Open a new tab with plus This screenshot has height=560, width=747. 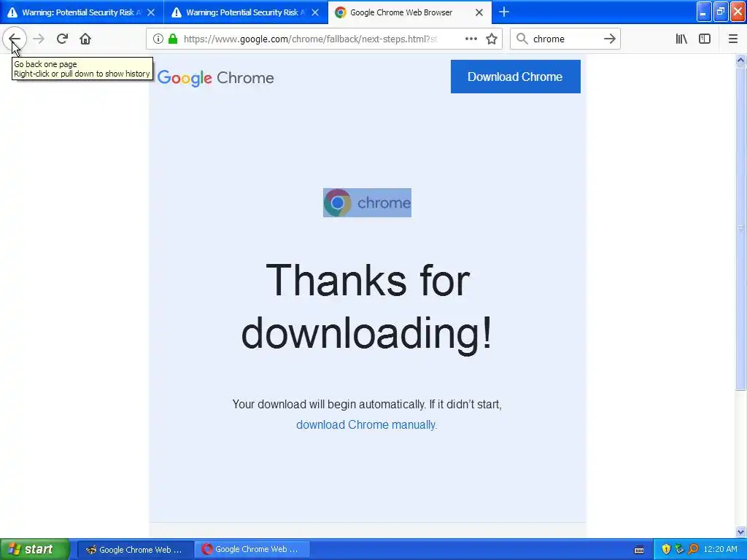click(504, 12)
